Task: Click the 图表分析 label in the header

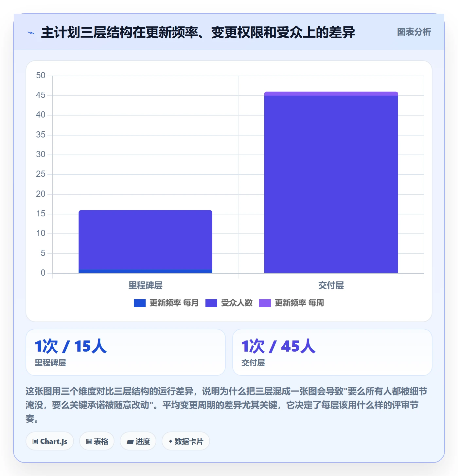Action: (x=414, y=32)
